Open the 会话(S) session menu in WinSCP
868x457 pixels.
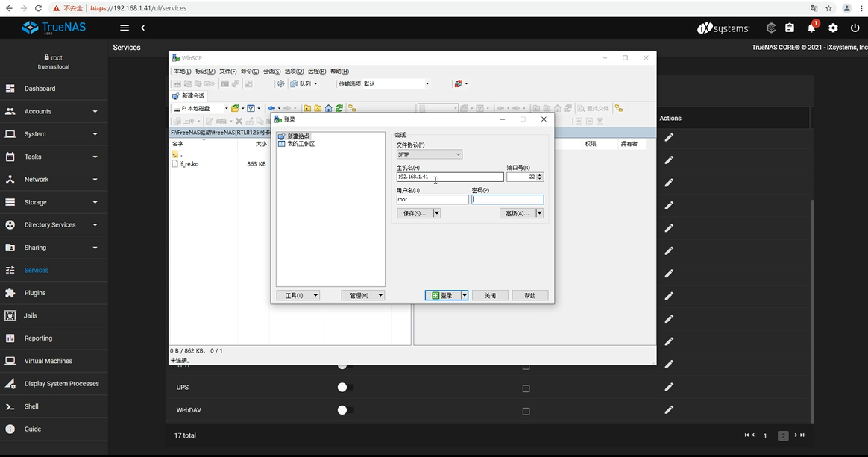pyautogui.click(x=271, y=72)
